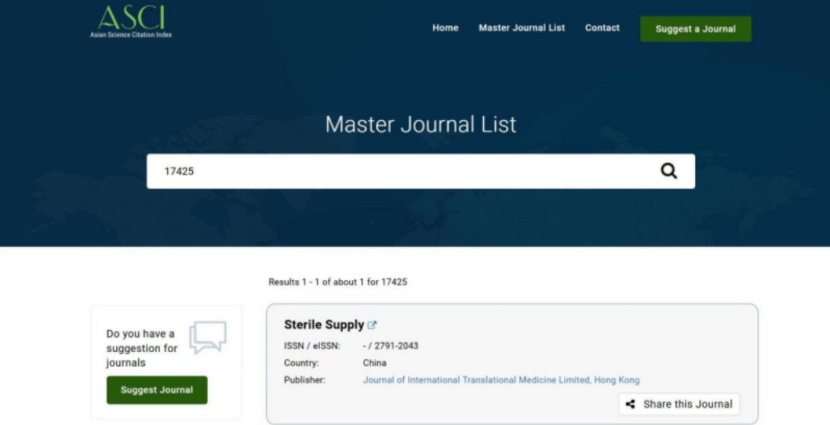Open the Contact page

click(602, 28)
